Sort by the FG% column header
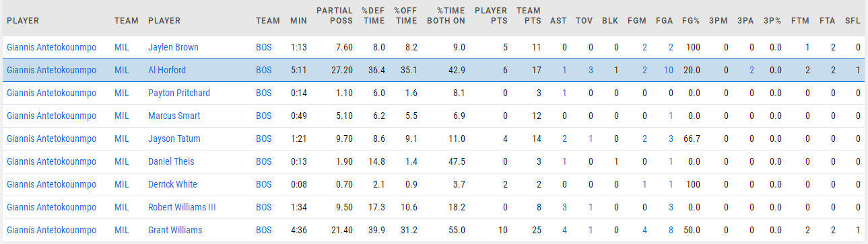Screen dimensions: 868x244 tap(691, 21)
